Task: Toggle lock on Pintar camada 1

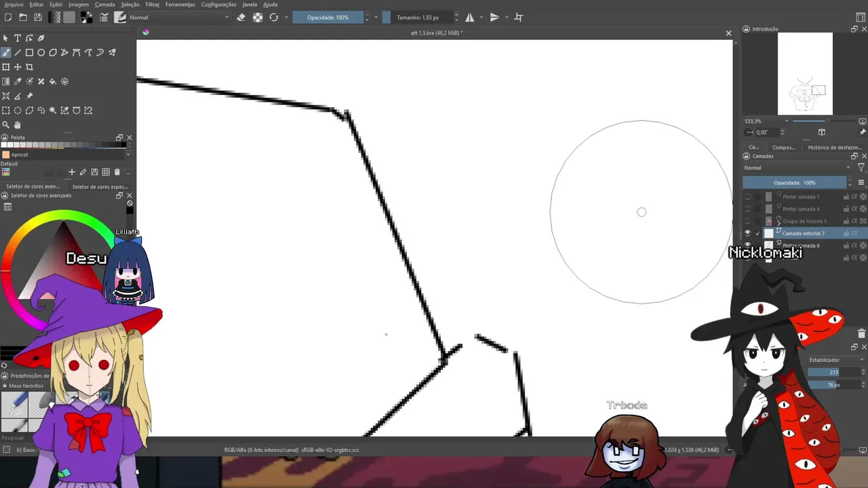Action: pos(846,197)
